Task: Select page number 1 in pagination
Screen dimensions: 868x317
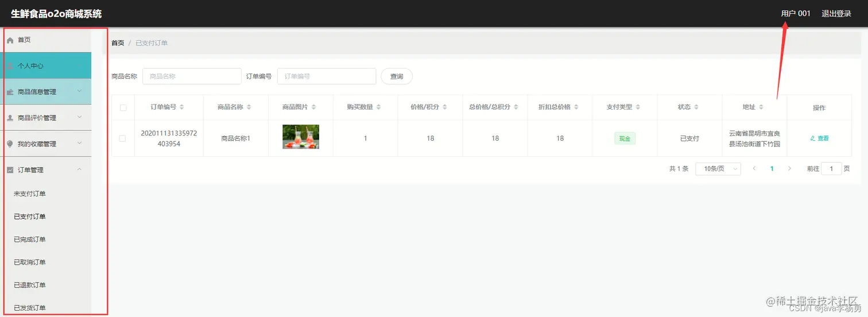Action: click(x=772, y=168)
